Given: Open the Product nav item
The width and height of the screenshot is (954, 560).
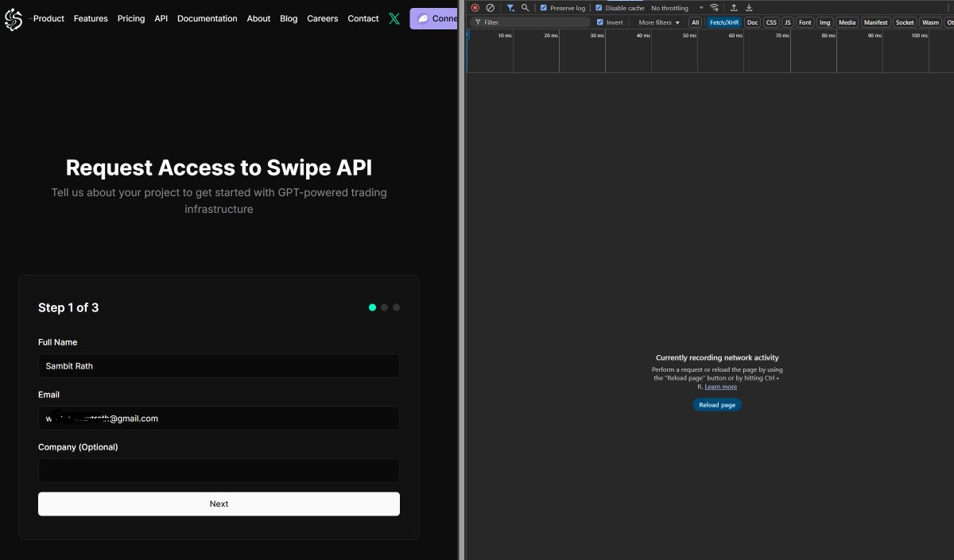Looking at the screenshot, I should 48,18.
